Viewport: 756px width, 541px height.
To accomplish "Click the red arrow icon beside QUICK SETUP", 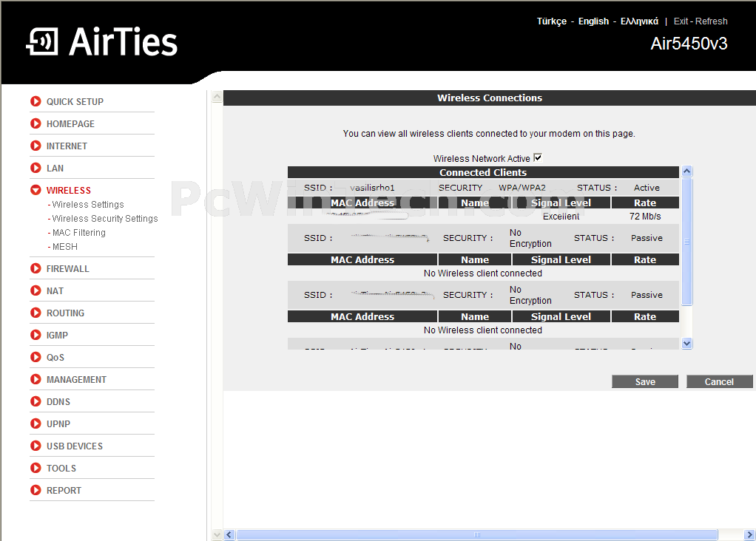I will click(x=36, y=101).
